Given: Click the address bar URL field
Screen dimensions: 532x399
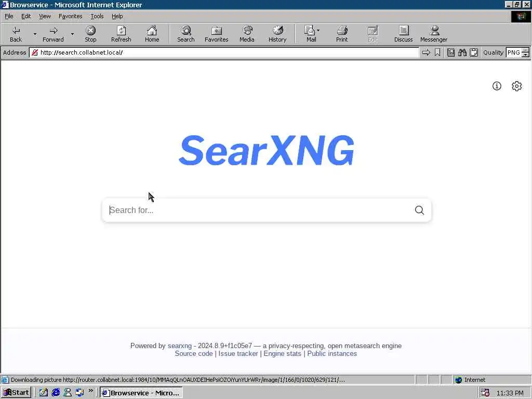Looking at the screenshot, I should coord(224,52).
